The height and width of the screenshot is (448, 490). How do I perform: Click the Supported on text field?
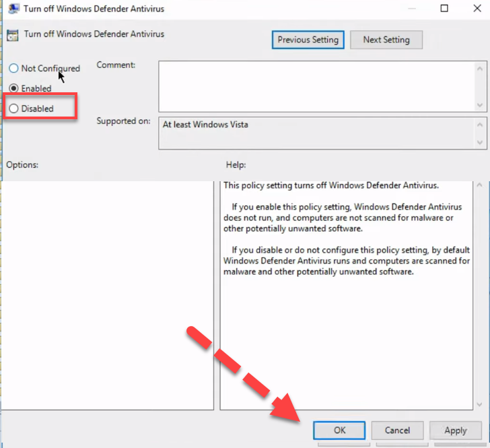316,133
